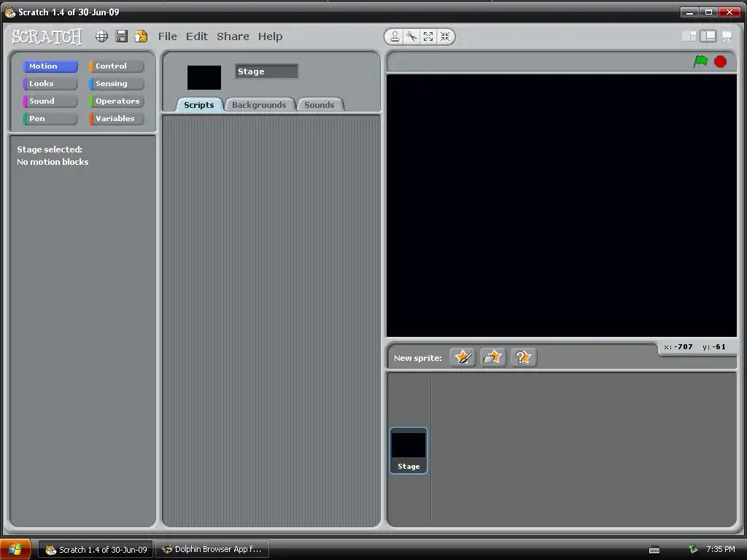747x560 pixels.
Task: Click the Windows Start button
Action: coord(15,549)
